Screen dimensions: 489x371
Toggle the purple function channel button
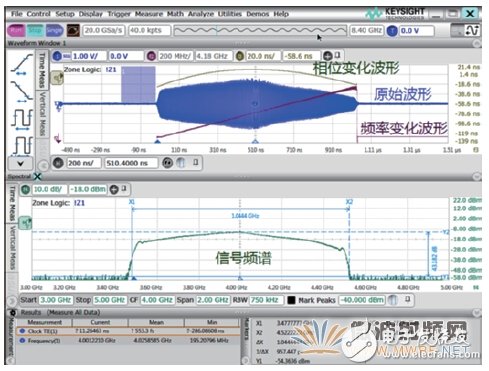(151, 56)
